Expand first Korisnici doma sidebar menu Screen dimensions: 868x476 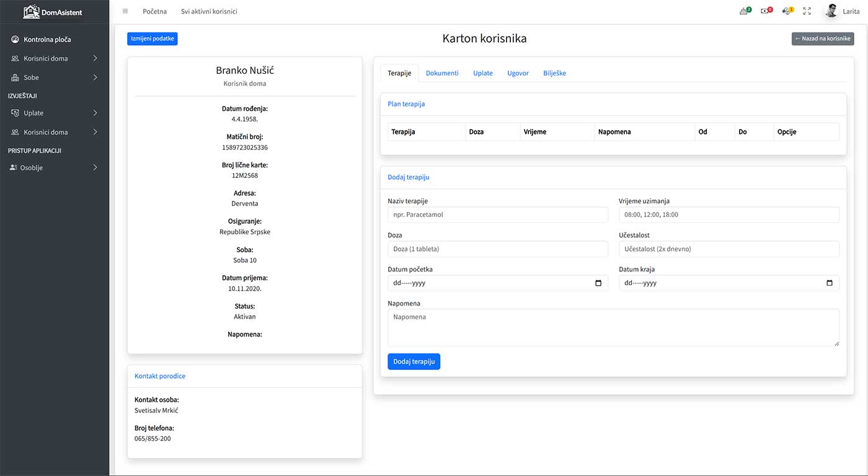(95, 58)
